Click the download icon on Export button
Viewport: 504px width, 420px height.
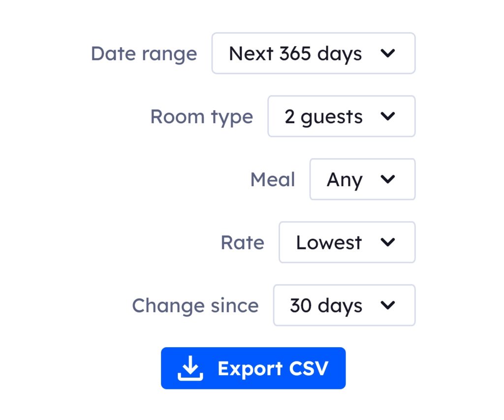[190, 369]
